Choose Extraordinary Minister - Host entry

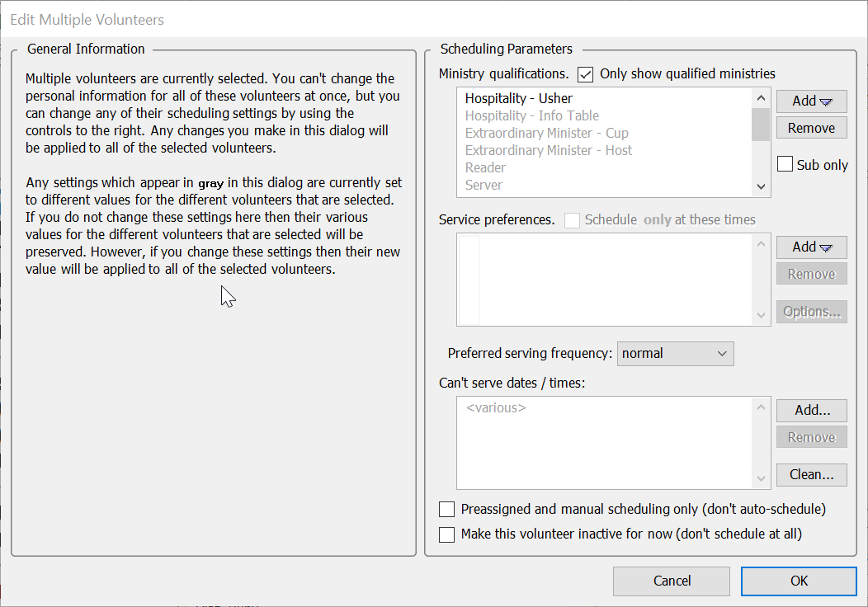pyautogui.click(x=548, y=151)
